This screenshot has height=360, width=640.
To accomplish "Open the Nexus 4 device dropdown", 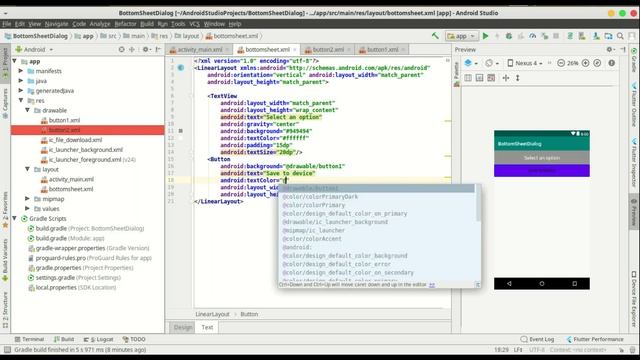I will click(525, 63).
